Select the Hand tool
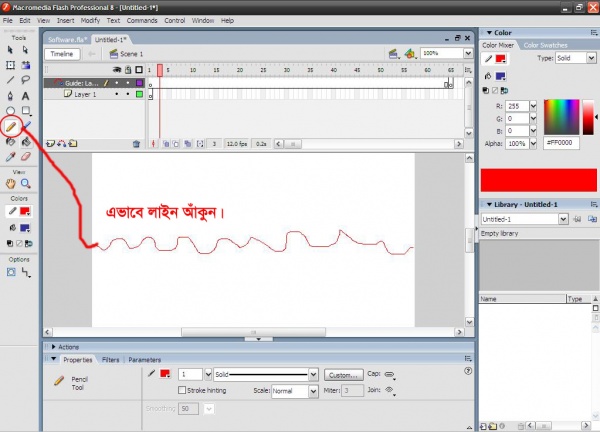Viewport: 600px width, 432px height. point(10,184)
